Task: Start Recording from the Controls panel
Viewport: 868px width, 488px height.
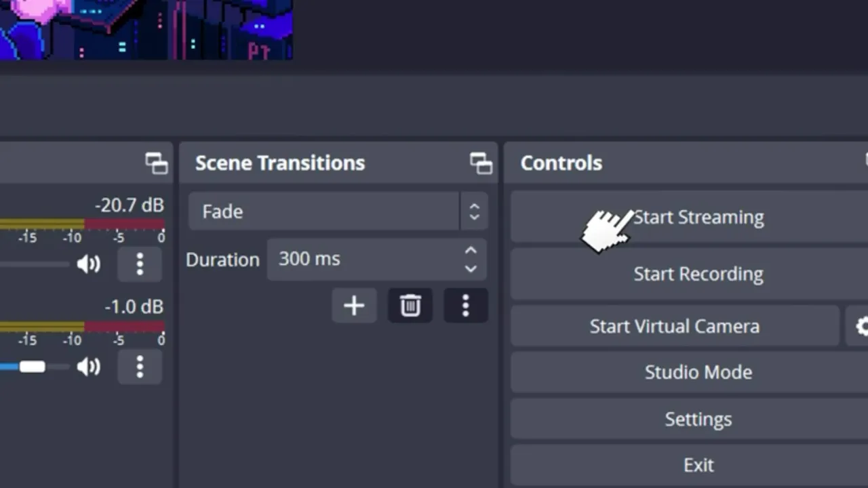Action: click(x=698, y=274)
